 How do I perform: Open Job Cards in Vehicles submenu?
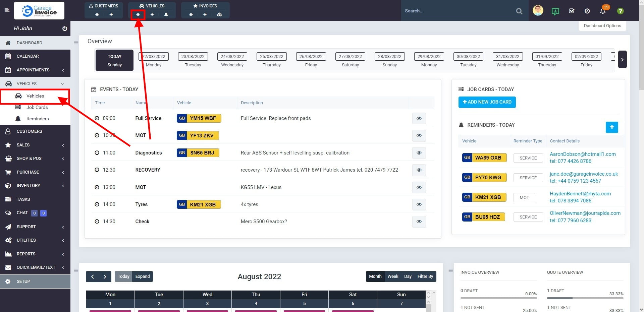point(37,107)
